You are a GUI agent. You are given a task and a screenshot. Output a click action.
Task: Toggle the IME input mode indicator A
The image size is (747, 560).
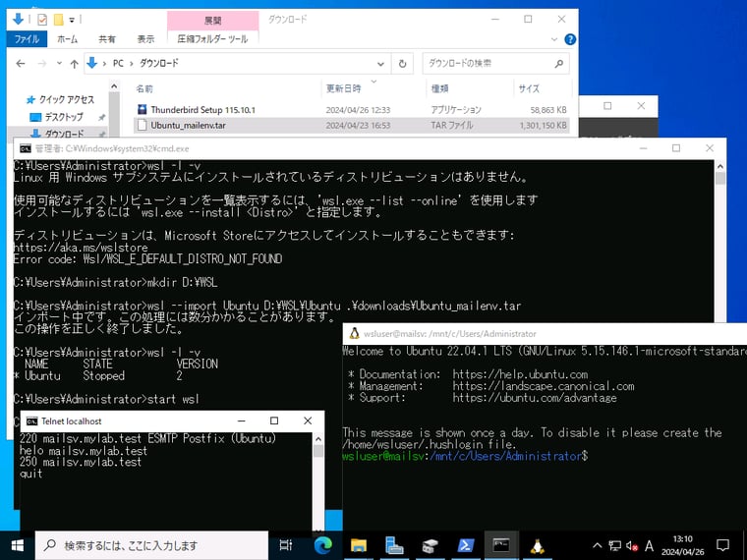(649, 545)
